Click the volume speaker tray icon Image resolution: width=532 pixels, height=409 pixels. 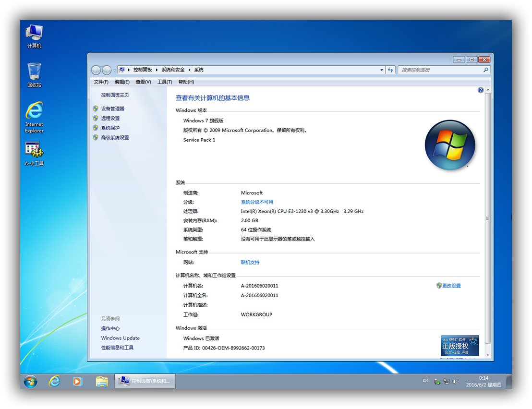tap(456, 382)
